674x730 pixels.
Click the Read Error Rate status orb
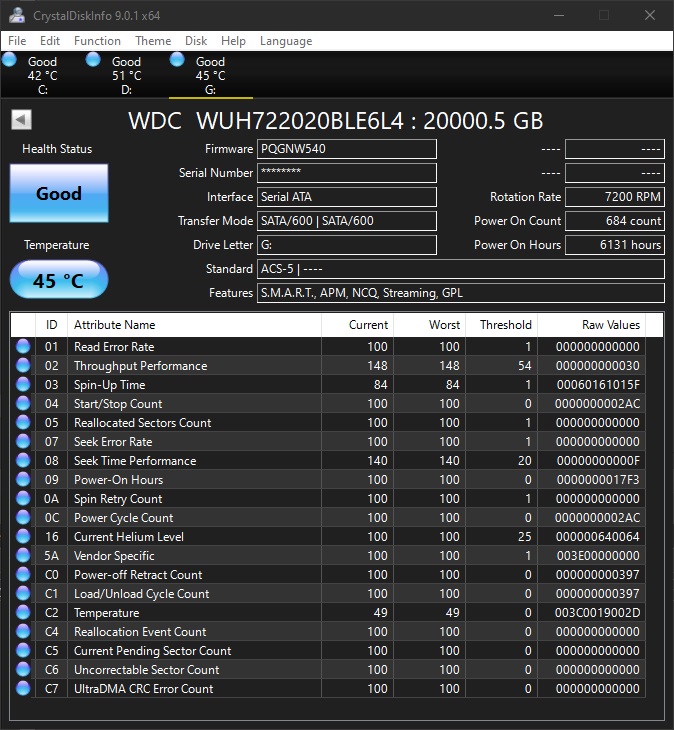point(23,346)
